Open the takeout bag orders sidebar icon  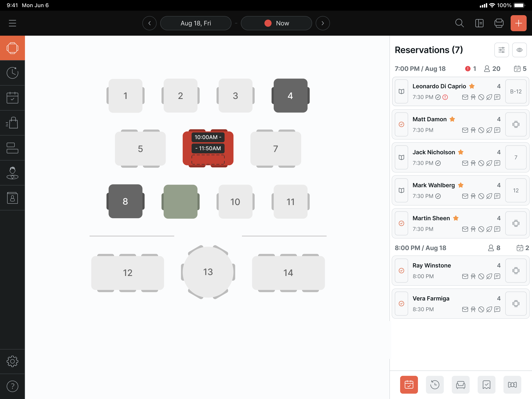pyautogui.click(x=12, y=123)
